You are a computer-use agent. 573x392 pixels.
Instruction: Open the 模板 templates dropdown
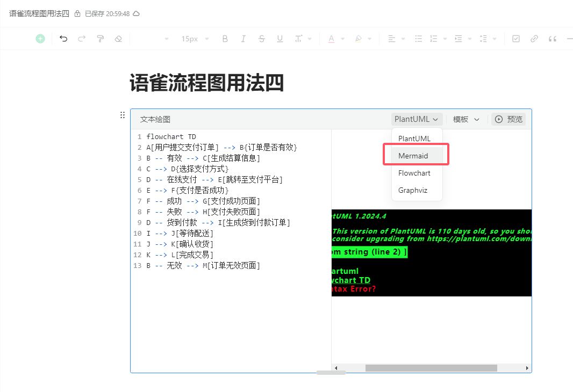[x=466, y=119]
